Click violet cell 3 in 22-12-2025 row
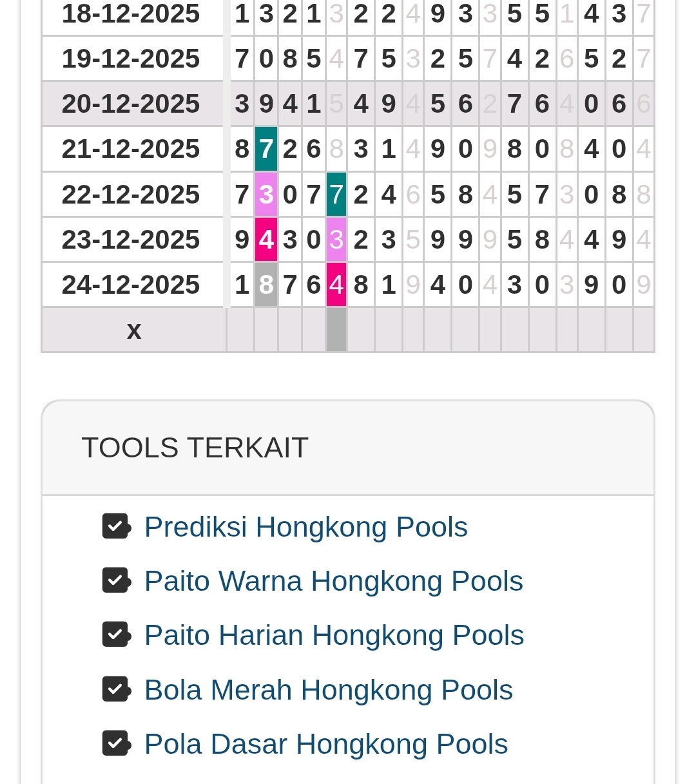 click(266, 194)
